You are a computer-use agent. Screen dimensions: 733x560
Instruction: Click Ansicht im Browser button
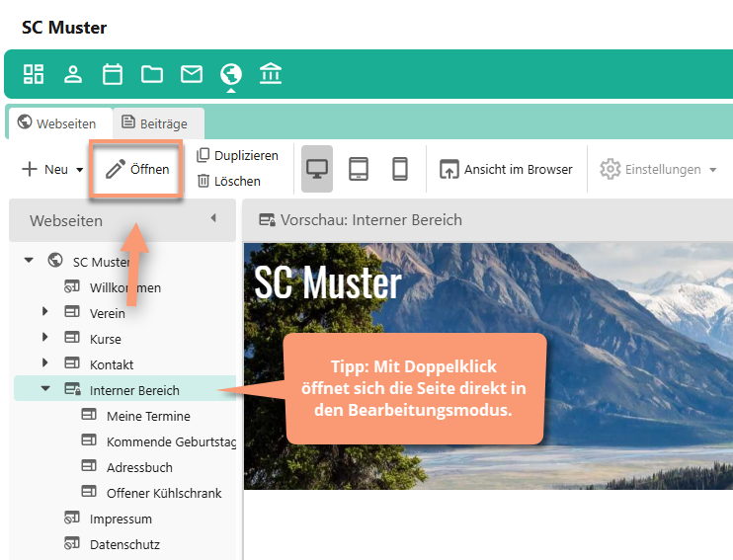pos(506,169)
